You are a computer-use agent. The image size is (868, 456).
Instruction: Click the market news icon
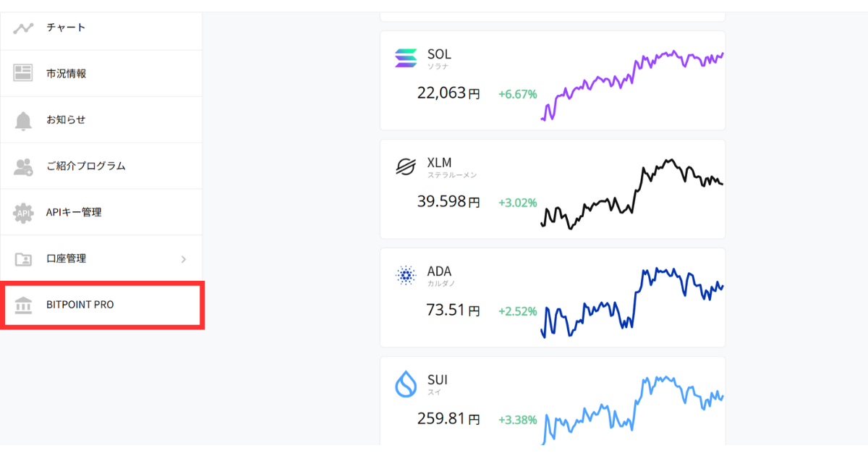click(x=23, y=73)
